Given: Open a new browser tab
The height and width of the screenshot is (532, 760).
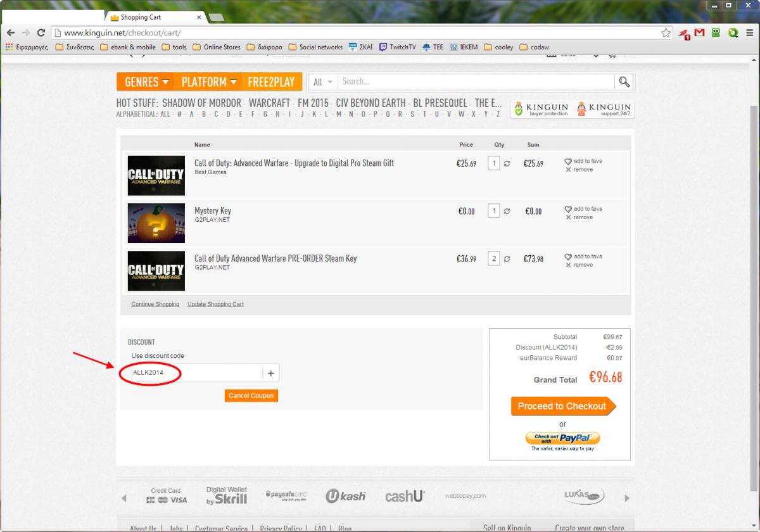Looking at the screenshot, I should pyautogui.click(x=215, y=17).
